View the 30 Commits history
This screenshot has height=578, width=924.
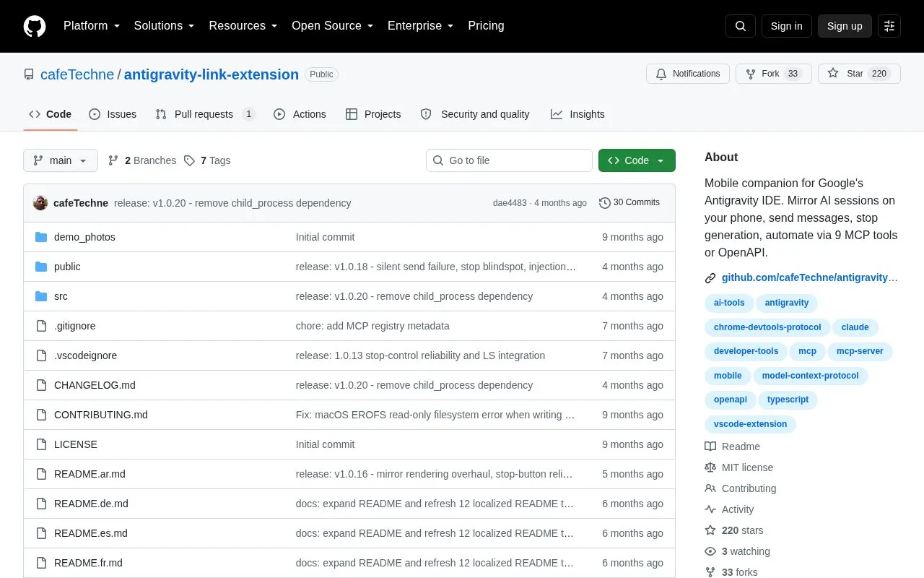(629, 203)
